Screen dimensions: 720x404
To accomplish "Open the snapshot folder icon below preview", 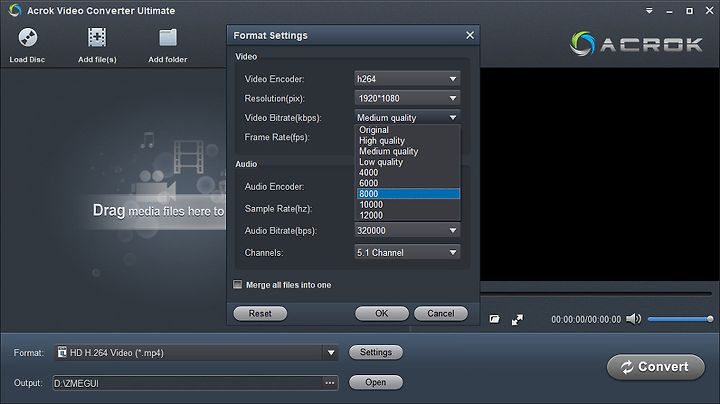I will tap(495, 319).
